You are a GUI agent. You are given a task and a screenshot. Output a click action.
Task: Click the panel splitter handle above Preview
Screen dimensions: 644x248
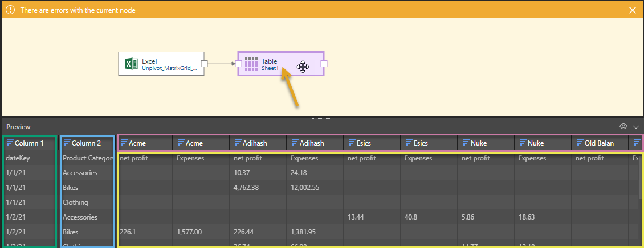(x=322, y=118)
